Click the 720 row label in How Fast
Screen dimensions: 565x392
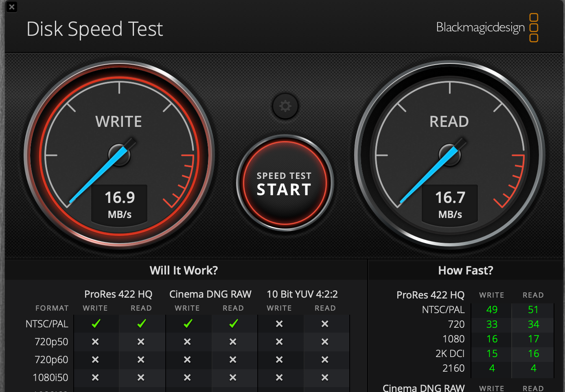click(x=456, y=324)
